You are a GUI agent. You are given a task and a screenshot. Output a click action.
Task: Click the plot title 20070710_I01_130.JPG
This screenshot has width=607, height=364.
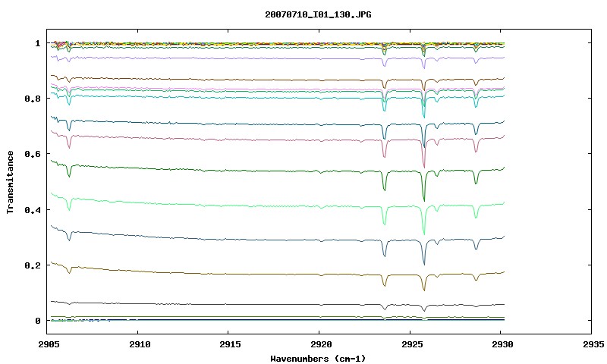pos(318,14)
